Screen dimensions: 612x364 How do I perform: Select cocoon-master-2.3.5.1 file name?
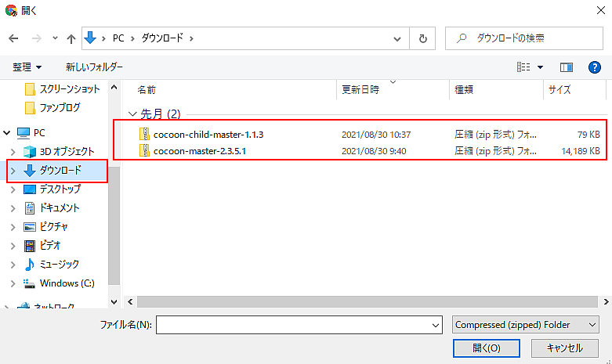tap(200, 151)
